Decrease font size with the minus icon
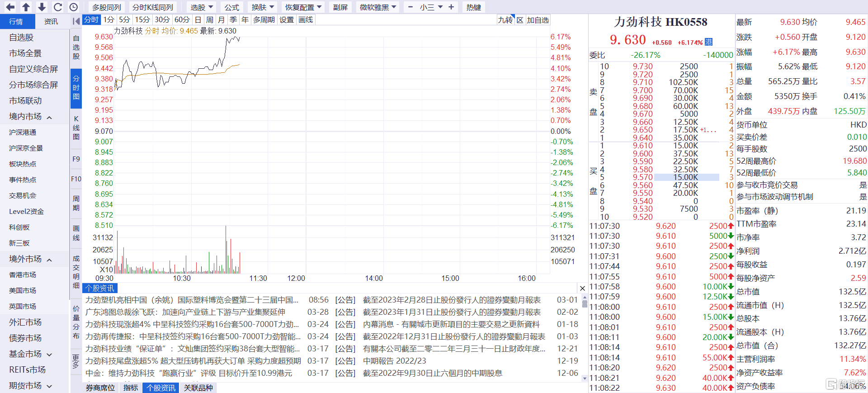 (410, 7)
